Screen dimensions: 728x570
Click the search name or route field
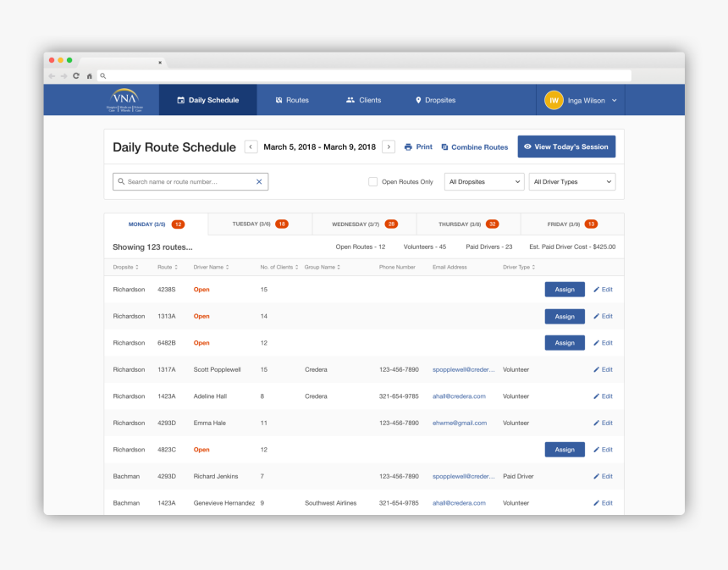[x=186, y=181]
